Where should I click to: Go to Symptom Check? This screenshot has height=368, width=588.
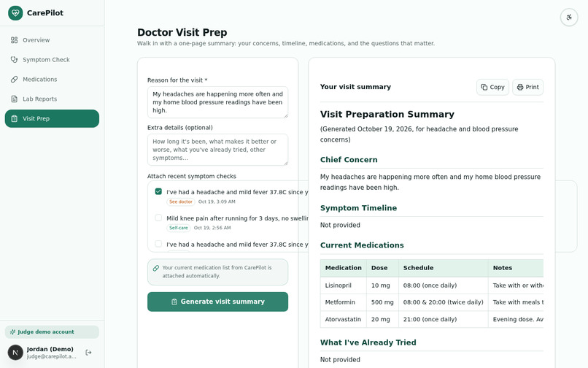tap(52, 60)
